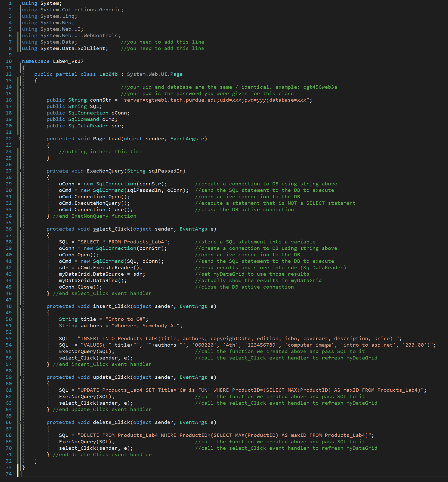Image resolution: width=448 pixels, height=482 pixels.
Task: Place cursor in the connStr connection string
Action: tap(215, 100)
